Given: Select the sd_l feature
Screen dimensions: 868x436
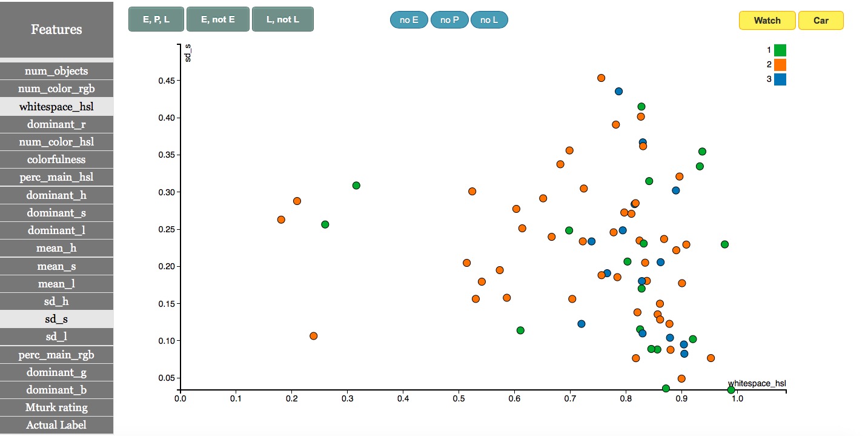Looking at the screenshot, I should 56,337.
